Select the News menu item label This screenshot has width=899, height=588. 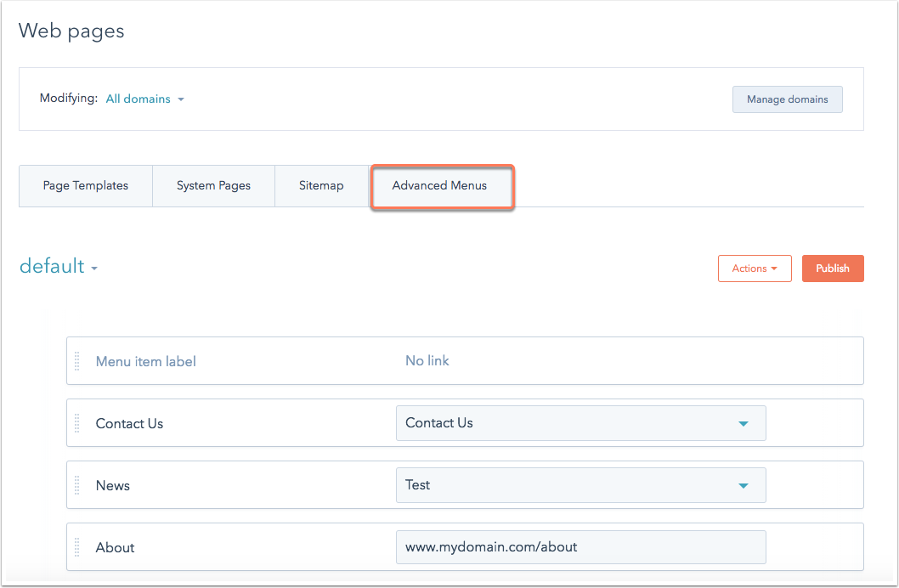113,485
